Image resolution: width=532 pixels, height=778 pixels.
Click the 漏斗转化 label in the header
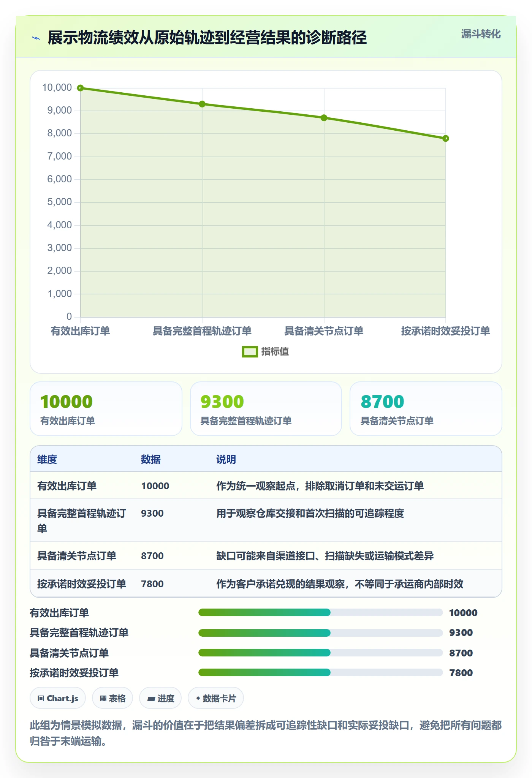pos(481,34)
